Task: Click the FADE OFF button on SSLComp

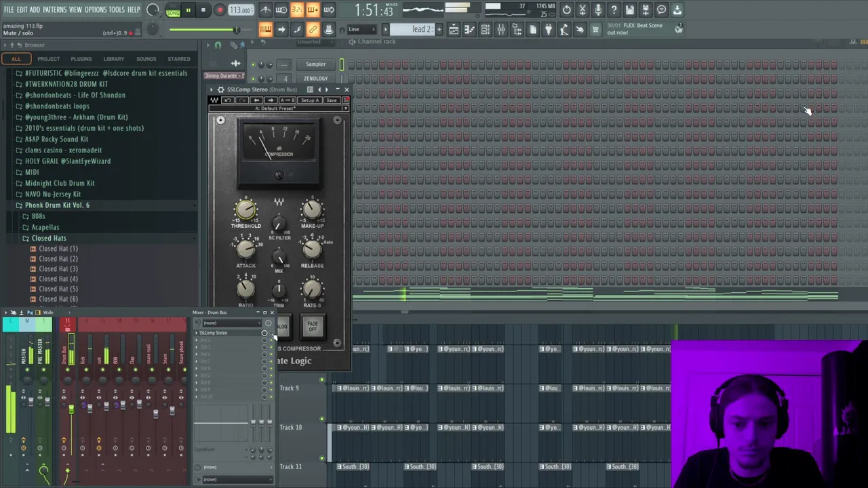Action: 313,326
